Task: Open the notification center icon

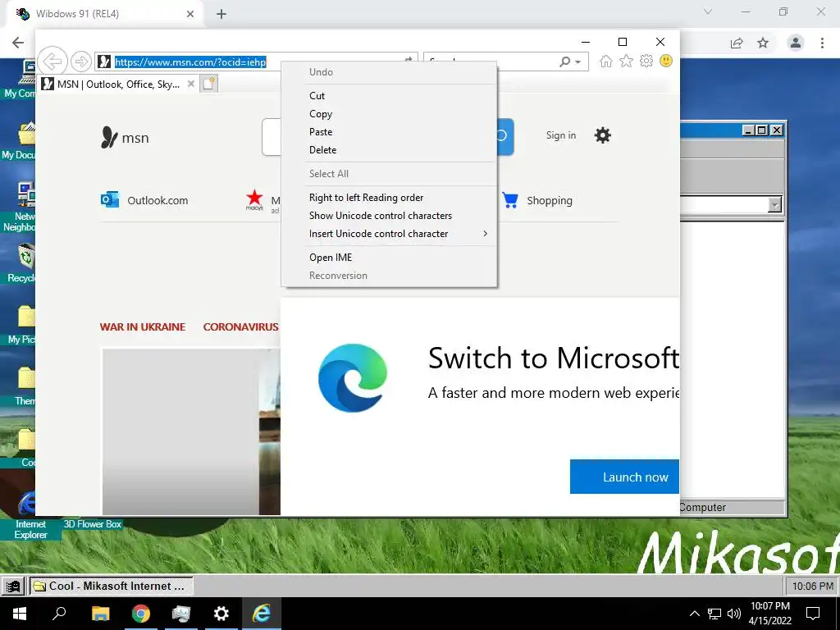Action: click(813, 614)
